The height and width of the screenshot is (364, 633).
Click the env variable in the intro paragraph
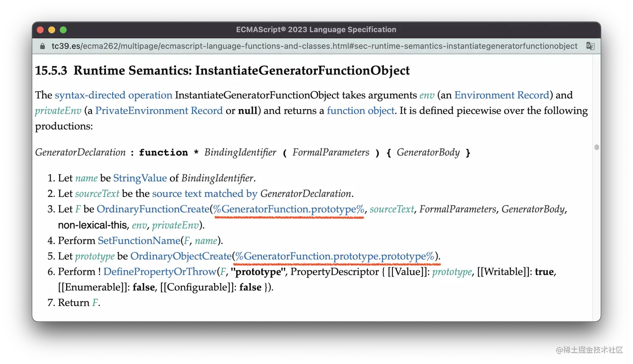427,95
